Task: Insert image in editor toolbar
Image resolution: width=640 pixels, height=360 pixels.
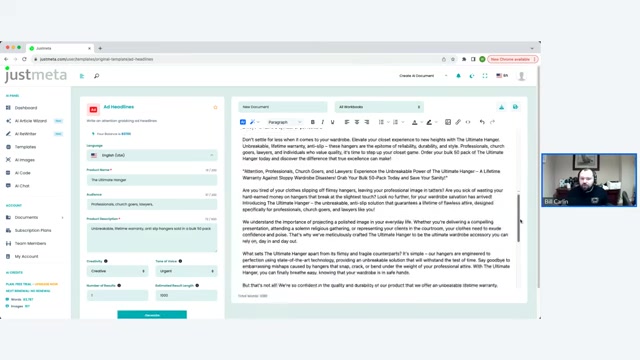Action: (x=448, y=122)
